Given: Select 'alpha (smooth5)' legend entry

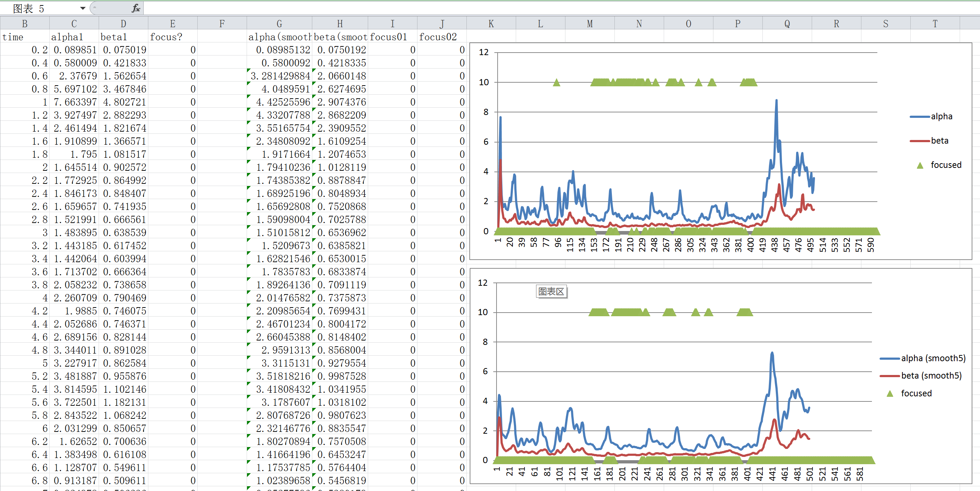Looking at the screenshot, I should coord(923,358).
